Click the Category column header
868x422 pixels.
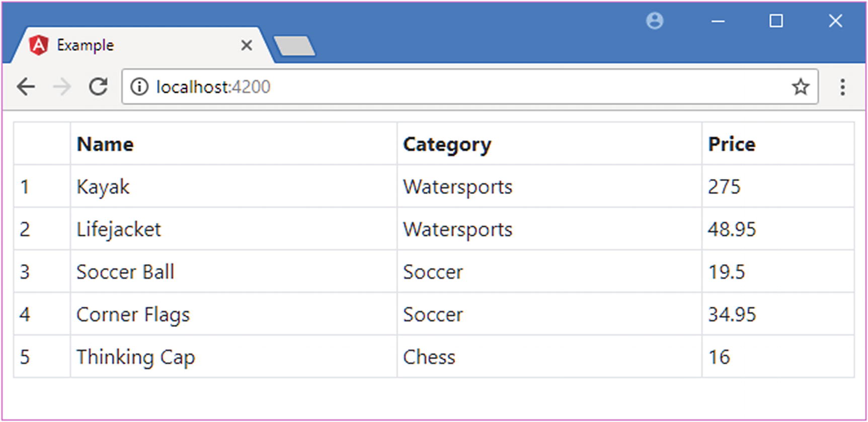tap(447, 144)
